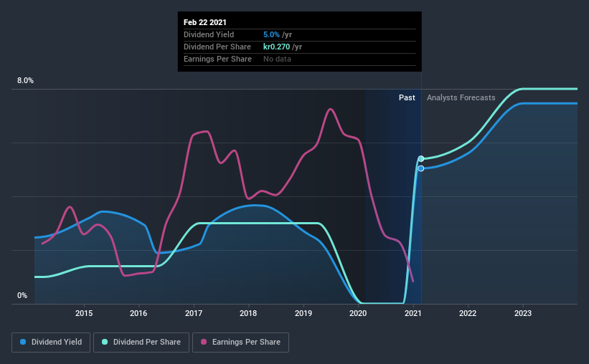Select the blue data point marker at Feb 2021
Image resolution: width=589 pixels, height=364 pixels.
point(421,168)
